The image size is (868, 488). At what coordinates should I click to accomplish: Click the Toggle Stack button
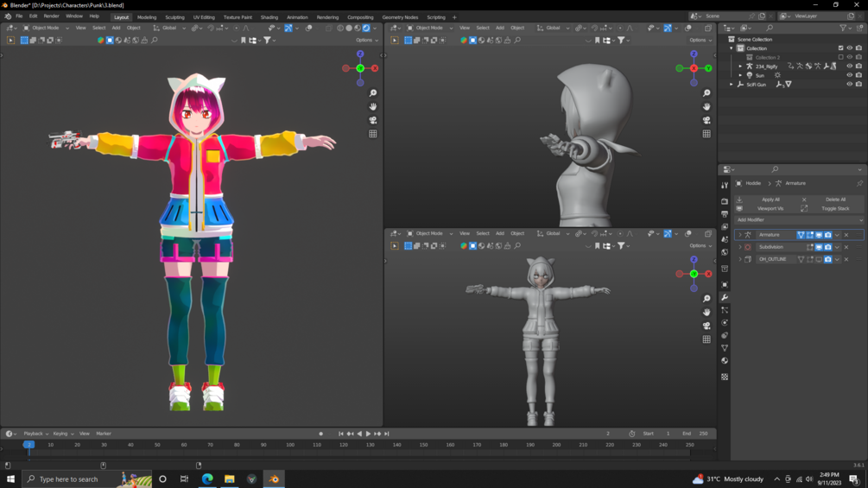tap(835, 208)
